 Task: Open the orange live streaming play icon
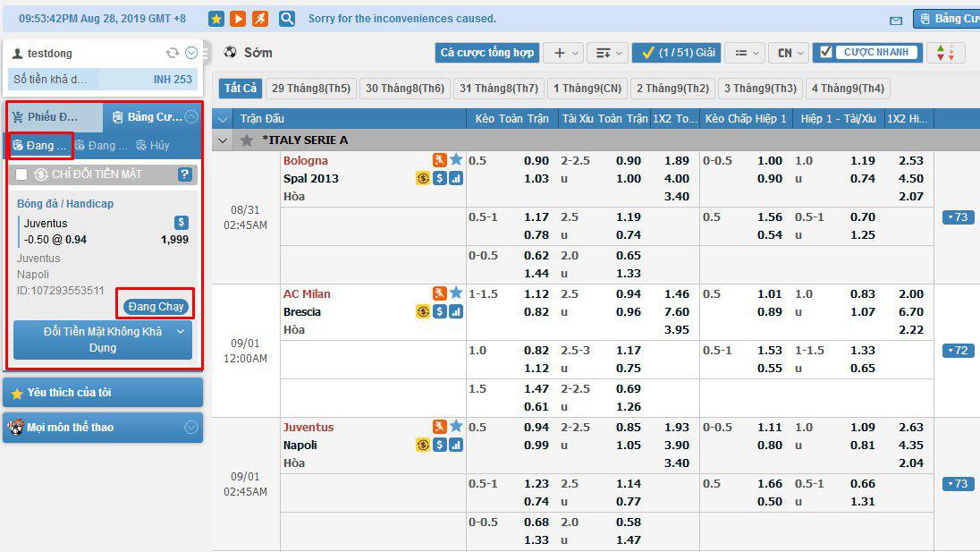(x=238, y=19)
